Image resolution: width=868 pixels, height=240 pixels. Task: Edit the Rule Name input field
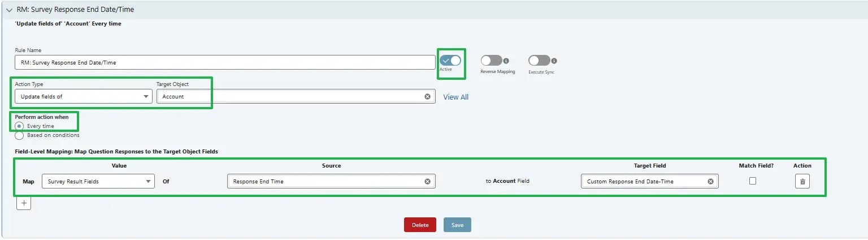click(225, 62)
